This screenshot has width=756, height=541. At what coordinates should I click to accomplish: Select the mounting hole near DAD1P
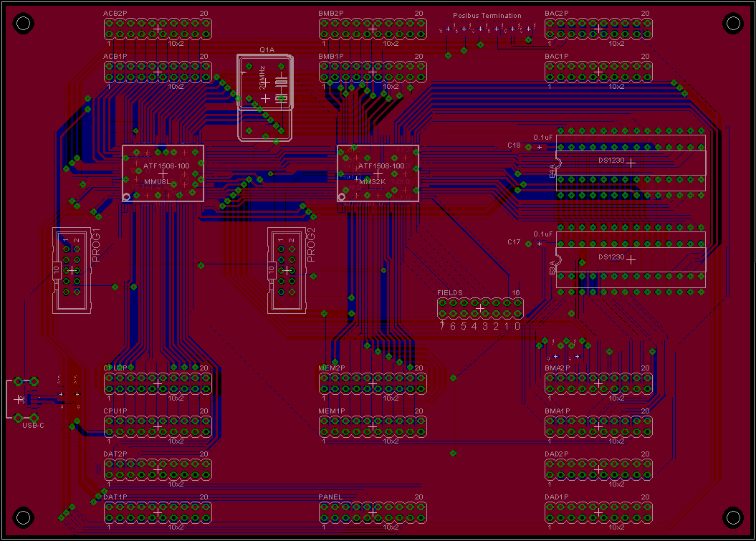(x=733, y=517)
